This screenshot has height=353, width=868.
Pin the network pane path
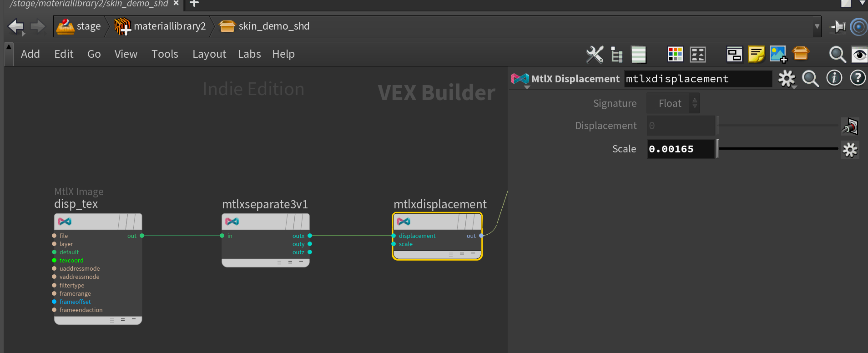pos(838,27)
